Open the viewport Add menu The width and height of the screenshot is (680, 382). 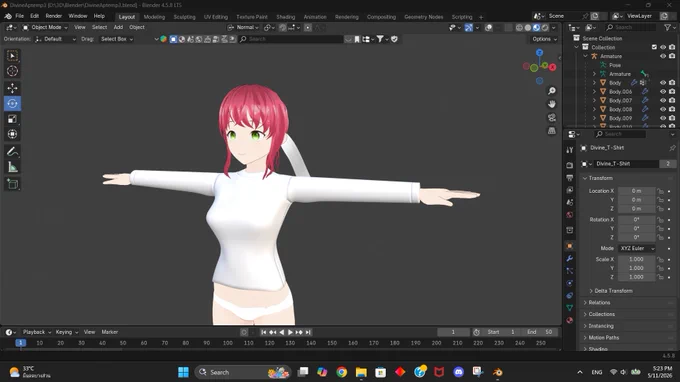pyautogui.click(x=118, y=27)
